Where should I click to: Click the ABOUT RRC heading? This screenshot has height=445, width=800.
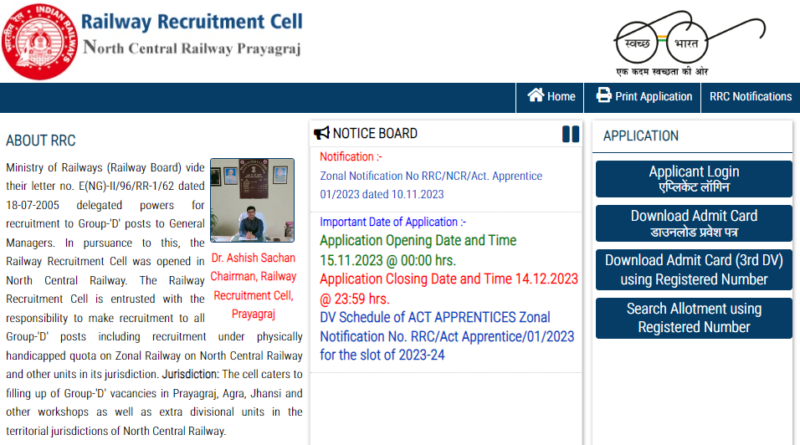pos(41,141)
